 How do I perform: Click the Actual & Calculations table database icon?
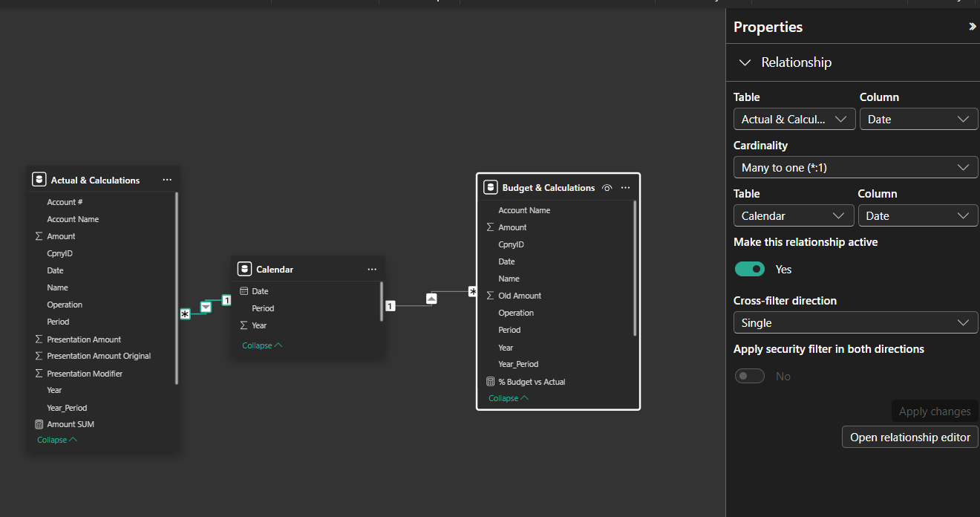[39, 180]
